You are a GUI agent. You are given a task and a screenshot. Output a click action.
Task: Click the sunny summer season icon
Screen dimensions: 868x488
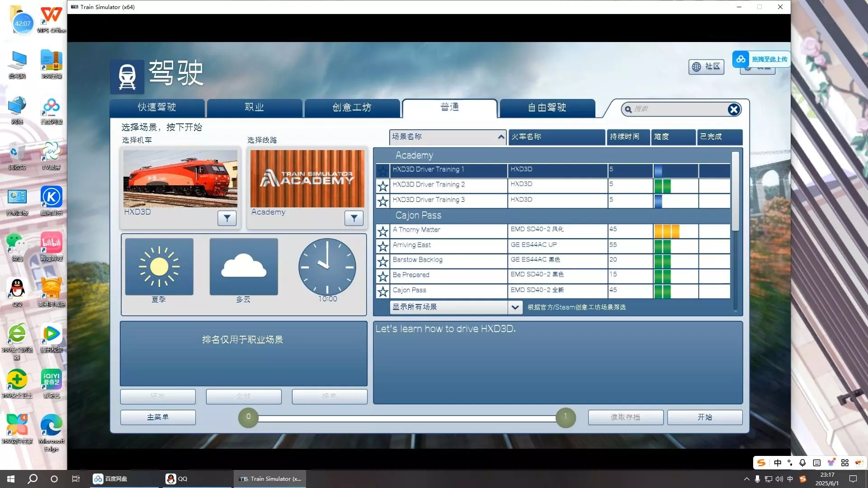(159, 267)
